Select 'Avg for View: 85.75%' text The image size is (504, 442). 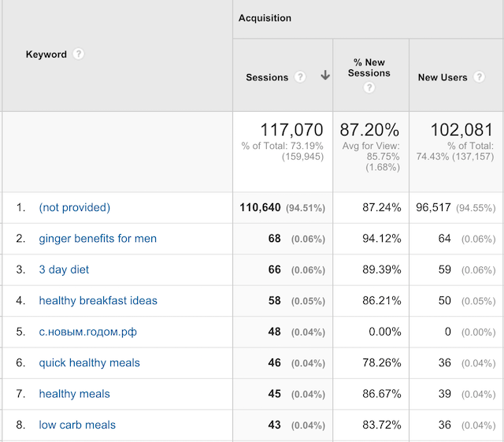tap(371, 151)
